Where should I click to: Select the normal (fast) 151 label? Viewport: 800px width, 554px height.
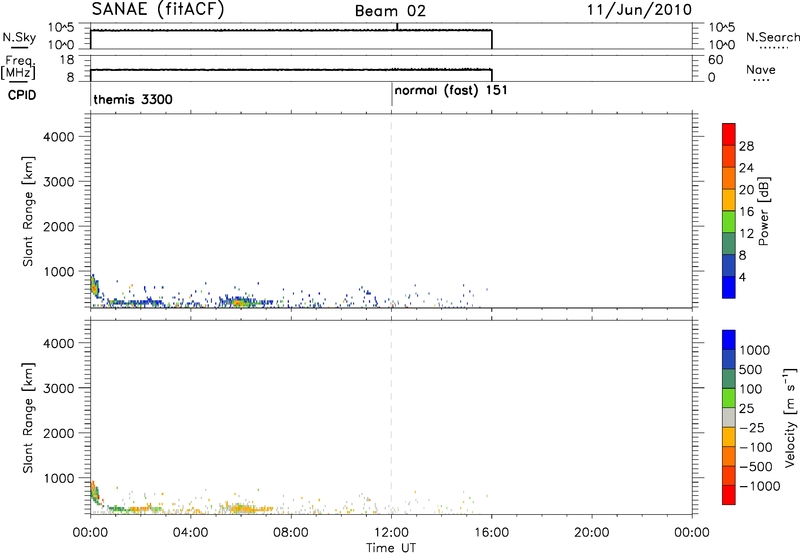click(451, 90)
